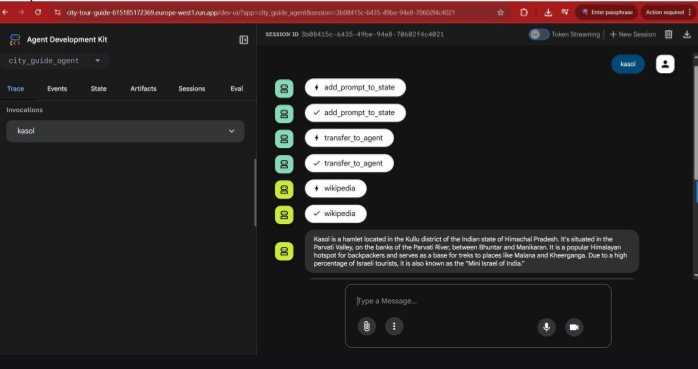Click the Enter passphrase button

(x=606, y=12)
